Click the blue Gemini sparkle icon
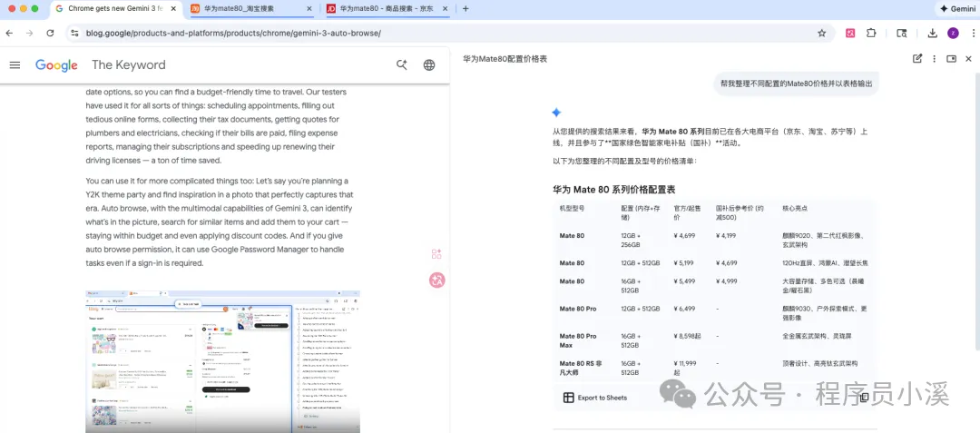980x433 pixels. coord(556,113)
